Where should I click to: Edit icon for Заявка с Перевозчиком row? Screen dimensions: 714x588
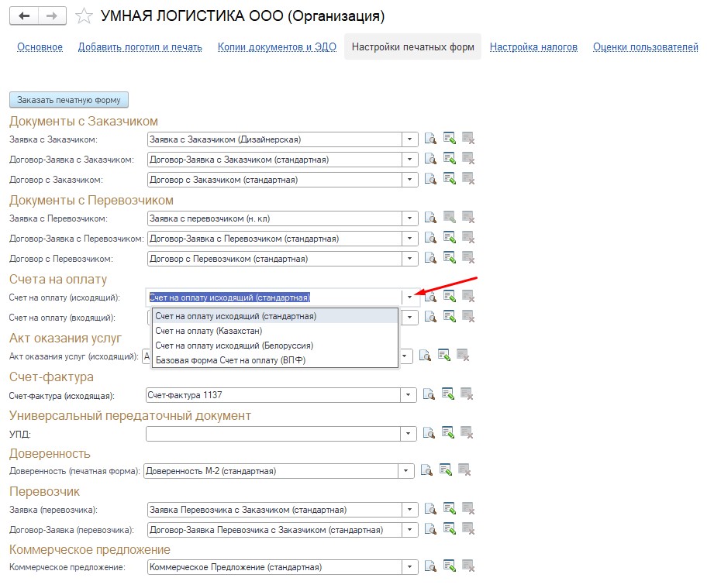(450, 218)
